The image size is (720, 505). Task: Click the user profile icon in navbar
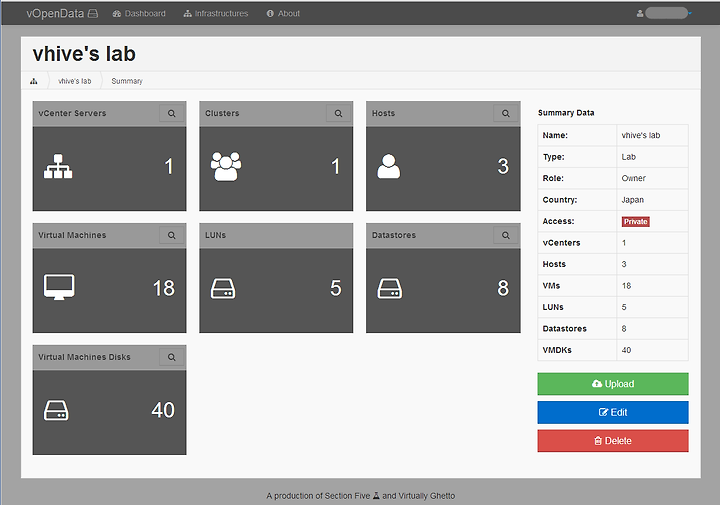[x=640, y=14]
